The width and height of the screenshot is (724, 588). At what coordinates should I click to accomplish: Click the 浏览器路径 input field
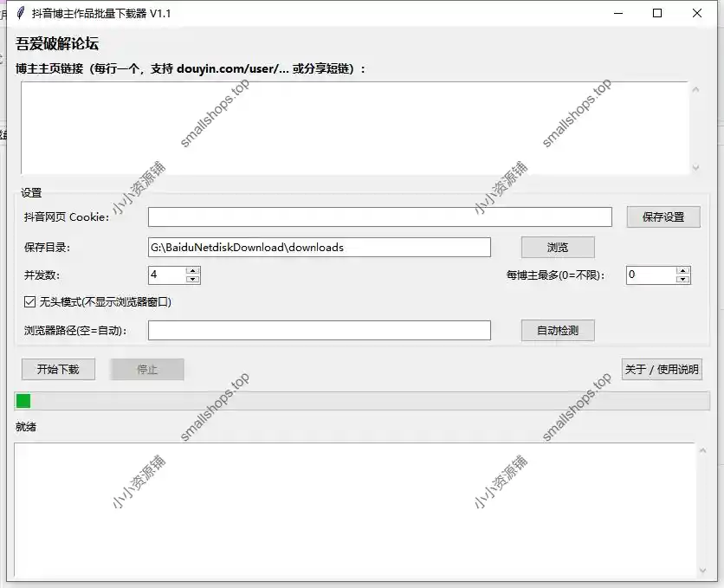(320, 331)
